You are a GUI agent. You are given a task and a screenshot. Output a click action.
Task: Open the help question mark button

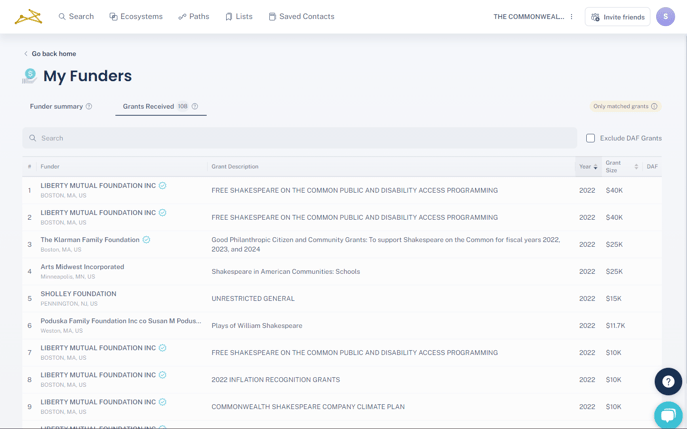coord(668,381)
